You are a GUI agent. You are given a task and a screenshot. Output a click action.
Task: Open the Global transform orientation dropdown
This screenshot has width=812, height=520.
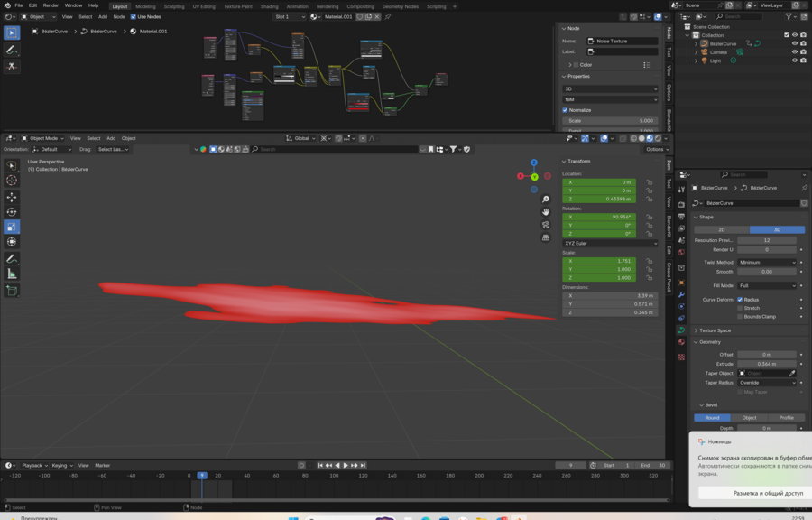(x=300, y=138)
